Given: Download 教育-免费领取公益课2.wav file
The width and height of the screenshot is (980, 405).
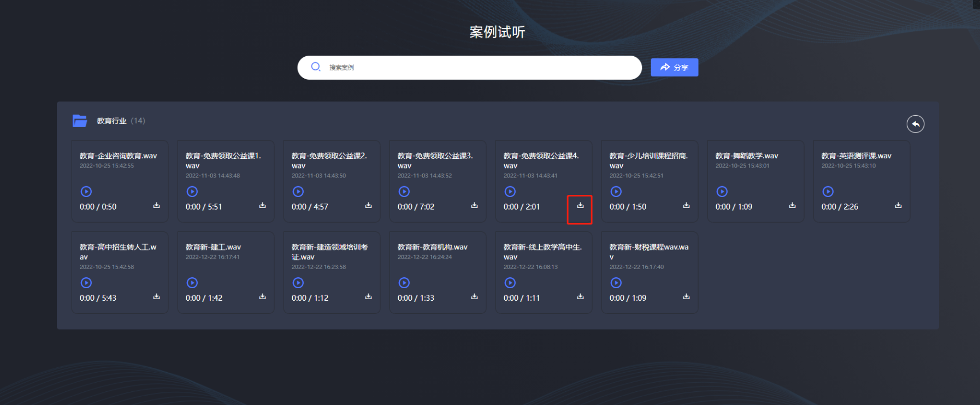Looking at the screenshot, I should (368, 206).
